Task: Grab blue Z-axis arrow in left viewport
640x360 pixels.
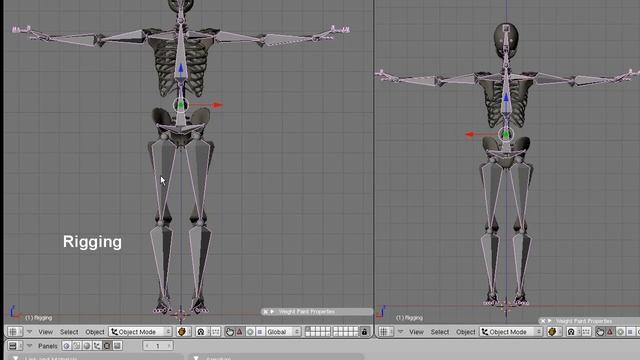Action: pyautogui.click(x=181, y=69)
